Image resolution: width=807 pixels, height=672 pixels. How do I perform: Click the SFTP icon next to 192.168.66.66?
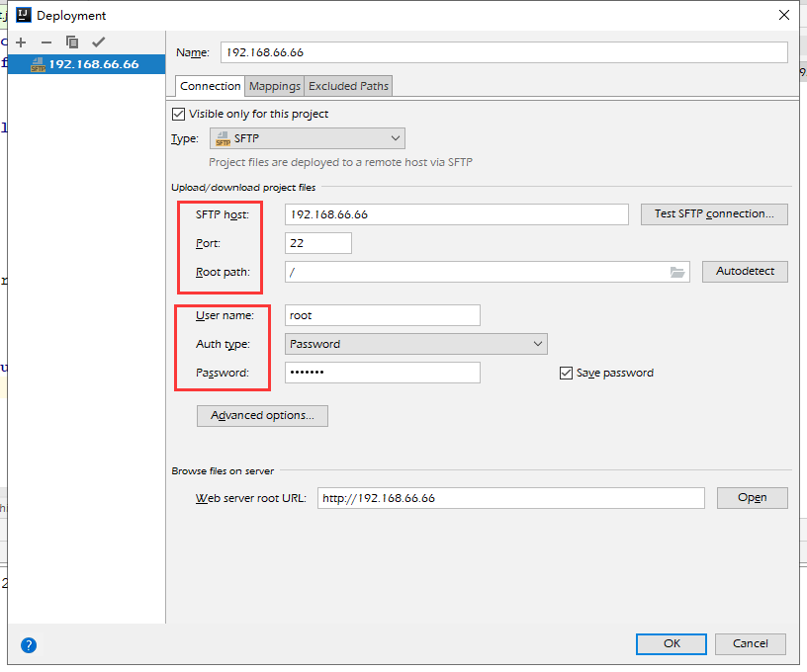[39, 64]
